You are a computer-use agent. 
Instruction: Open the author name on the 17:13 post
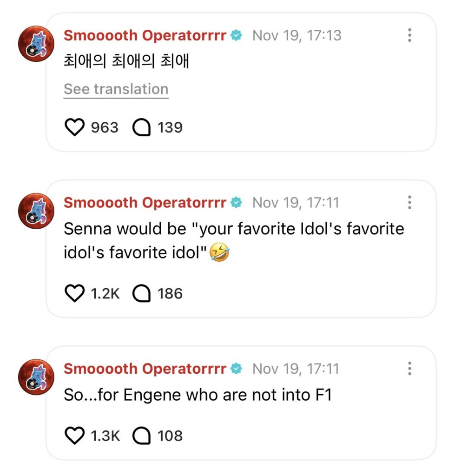(145, 35)
